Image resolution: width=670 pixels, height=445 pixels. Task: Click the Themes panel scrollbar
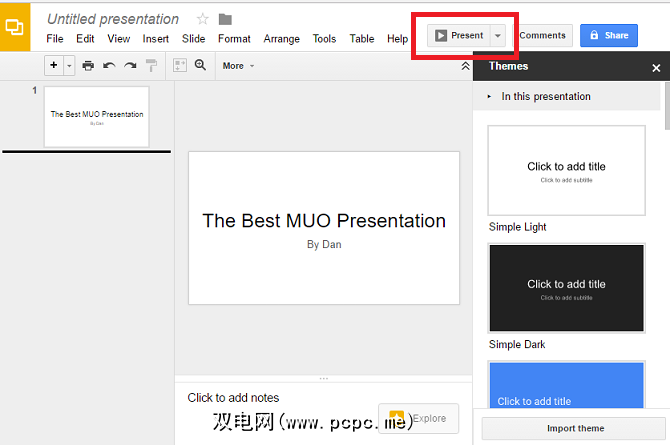point(667,106)
